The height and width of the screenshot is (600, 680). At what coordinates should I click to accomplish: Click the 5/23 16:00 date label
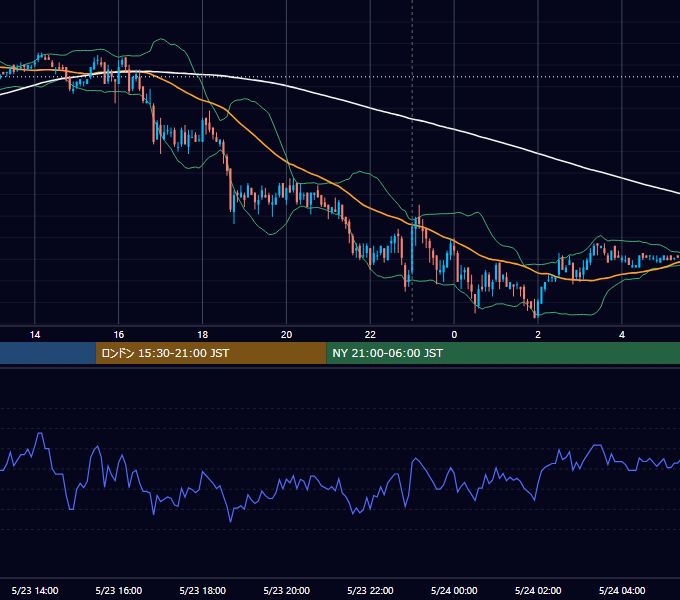[118, 590]
